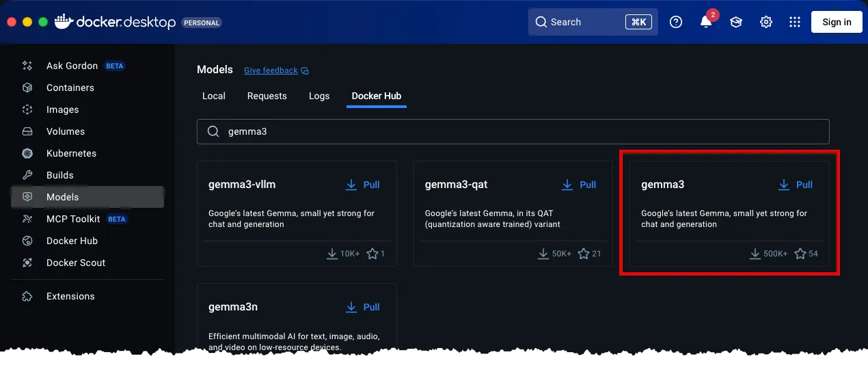
Task: Click the star icon on gemma3 card
Action: pyautogui.click(x=800, y=254)
